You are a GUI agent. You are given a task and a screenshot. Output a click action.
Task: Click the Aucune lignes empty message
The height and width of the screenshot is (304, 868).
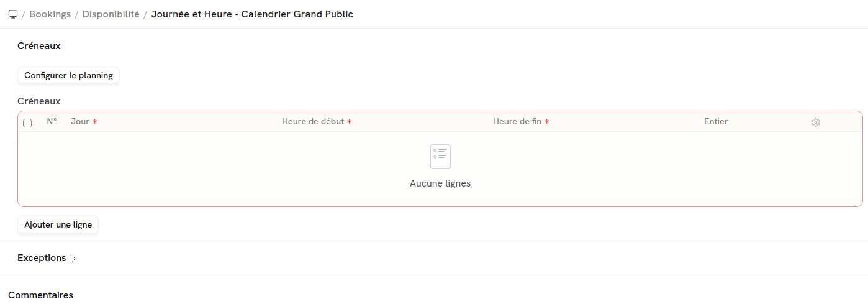(x=440, y=183)
